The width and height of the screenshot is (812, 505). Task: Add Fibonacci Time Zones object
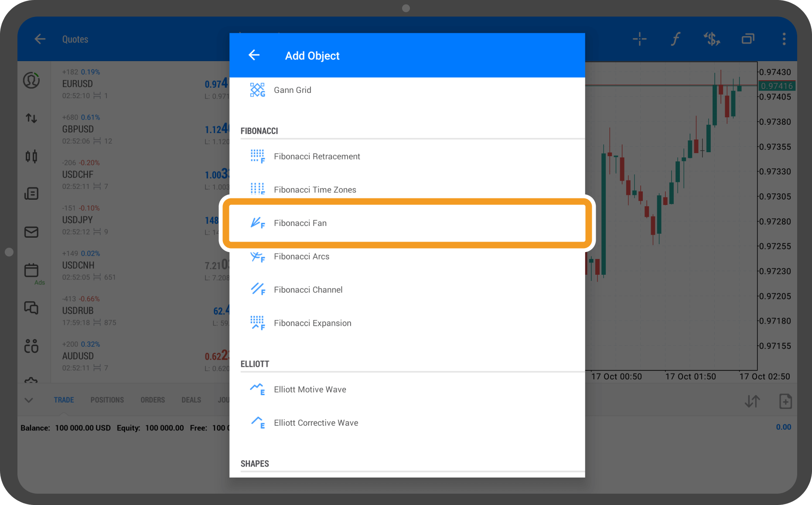(x=314, y=190)
